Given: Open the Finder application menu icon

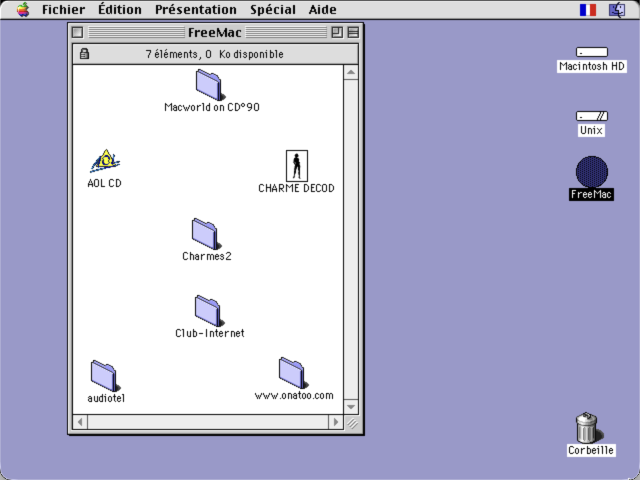Looking at the screenshot, I should tap(617, 9).
